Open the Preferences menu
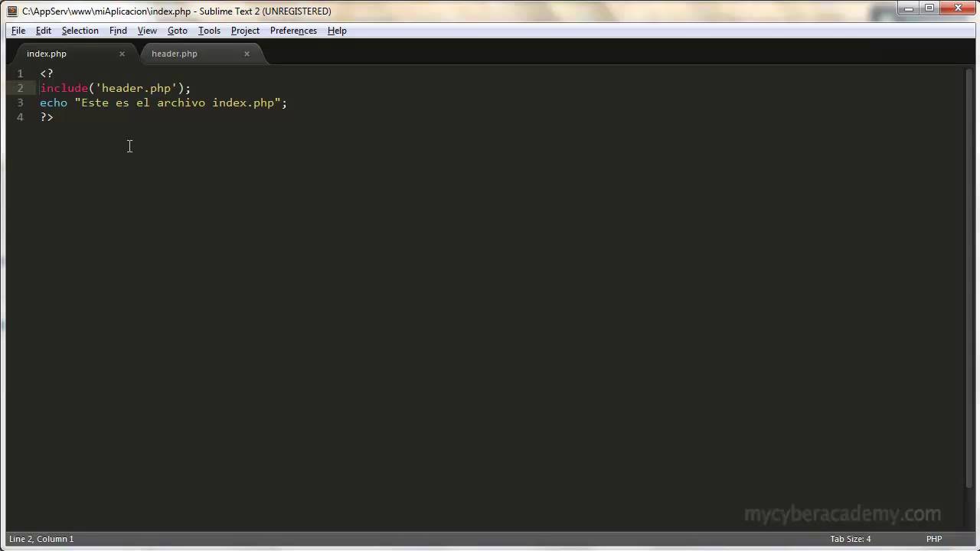The width and height of the screenshot is (980, 551). [x=293, y=31]
